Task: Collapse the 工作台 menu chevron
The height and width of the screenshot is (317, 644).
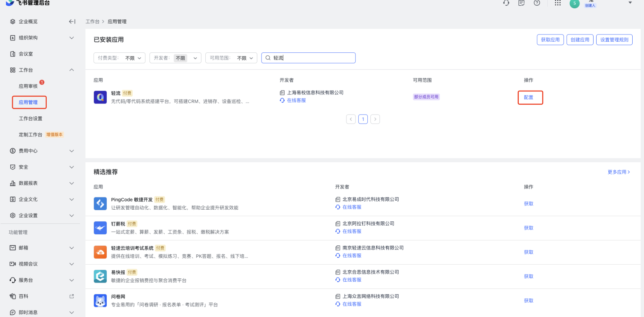Action: click(72, 70)
